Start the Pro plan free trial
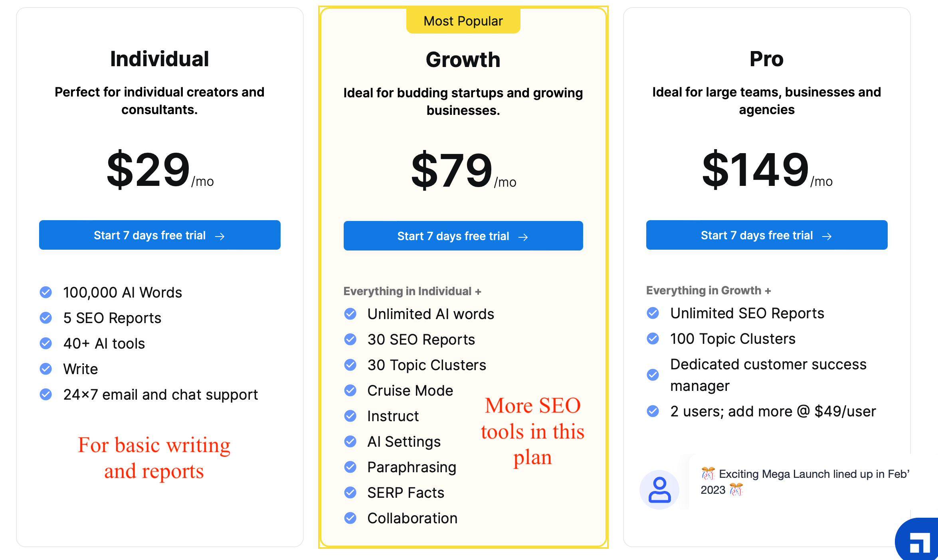The height and width of the screenshot is (560, 938). 767,235
